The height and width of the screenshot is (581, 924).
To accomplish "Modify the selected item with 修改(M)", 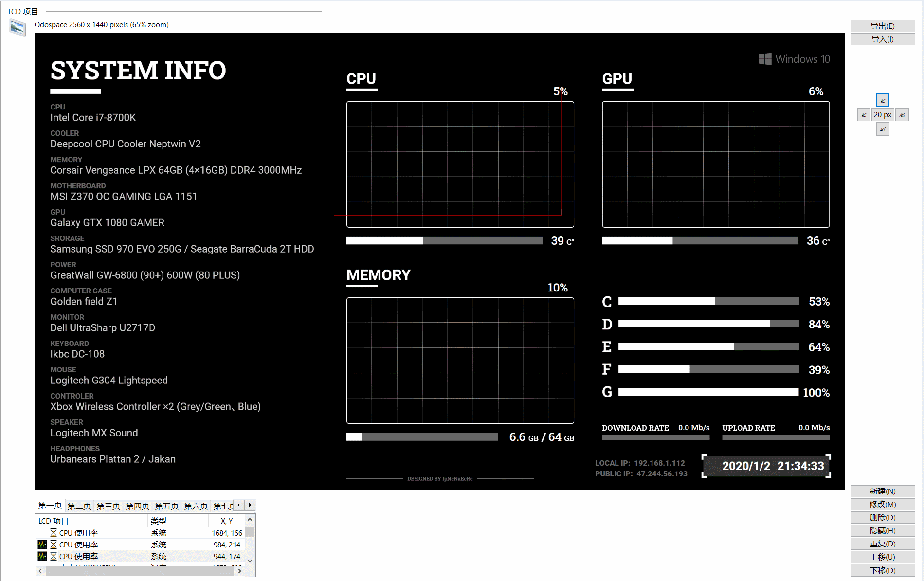I will tap(883, 504).
